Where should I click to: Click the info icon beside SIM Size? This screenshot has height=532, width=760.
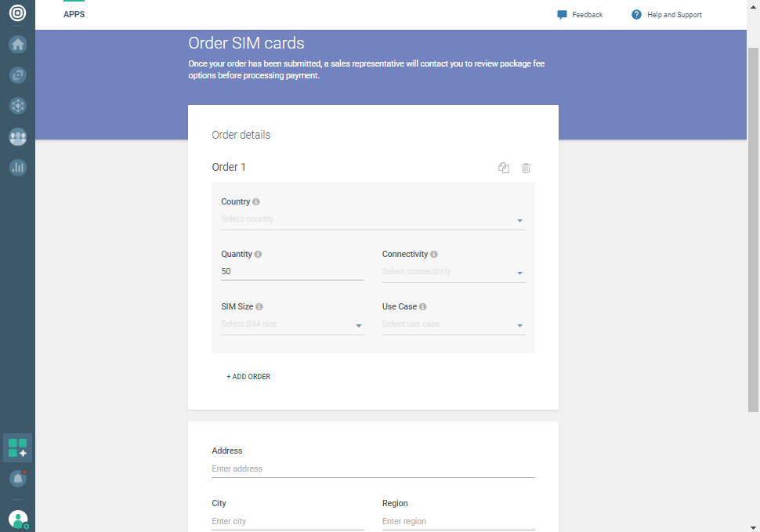click(259, 307)
